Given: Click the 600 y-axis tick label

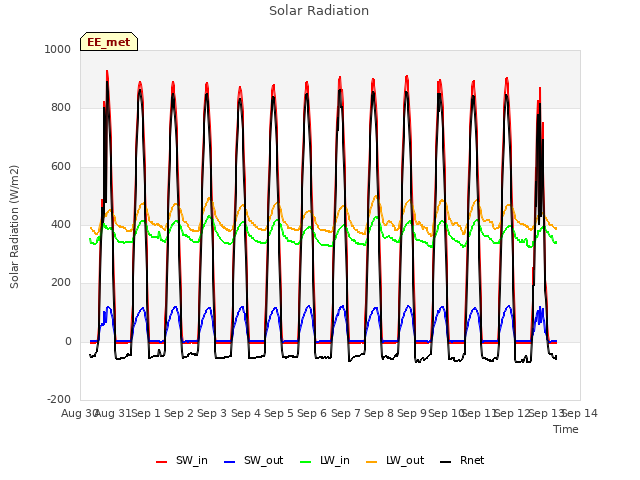Looking at the screenshot, I should pyautogui.click(x=61, y=167).
